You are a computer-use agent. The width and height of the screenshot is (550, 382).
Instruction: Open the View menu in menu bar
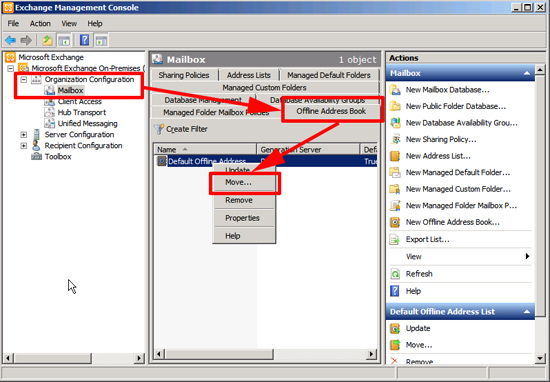[69, 24]
